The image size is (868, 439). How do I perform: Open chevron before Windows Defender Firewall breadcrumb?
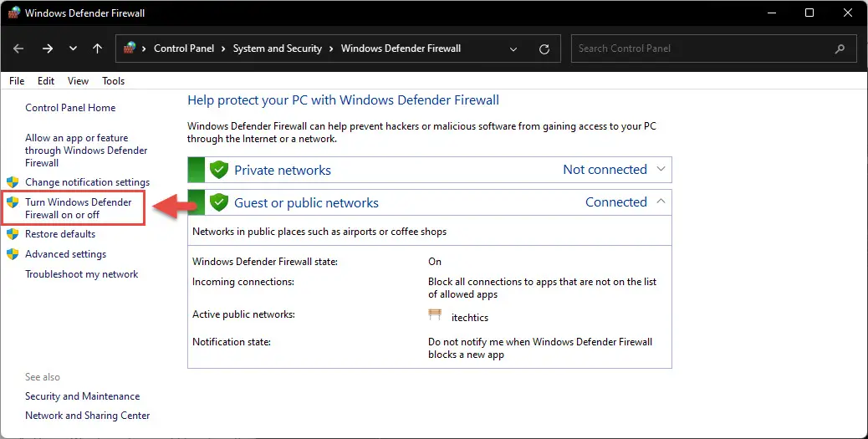[x=331, y=48]
